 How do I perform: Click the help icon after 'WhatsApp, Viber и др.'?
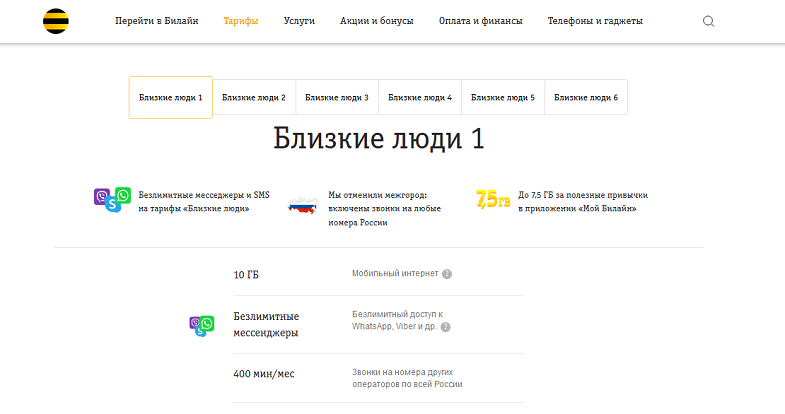[x=445, y=327]
